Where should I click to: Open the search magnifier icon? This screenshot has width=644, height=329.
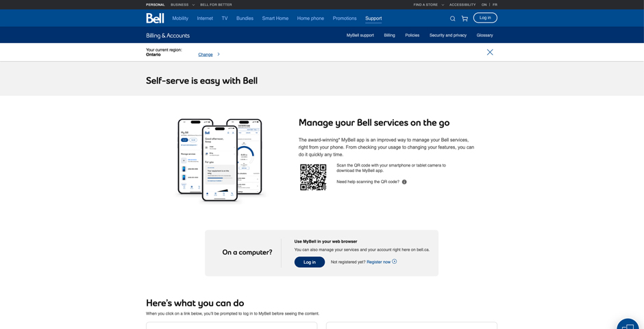click(x=453, y=19)
